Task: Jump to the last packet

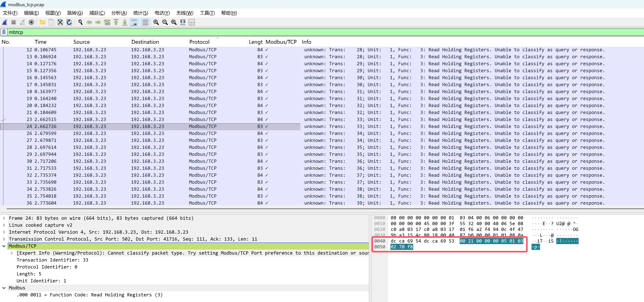Action: pyautogui.click(x=125, y=22)
